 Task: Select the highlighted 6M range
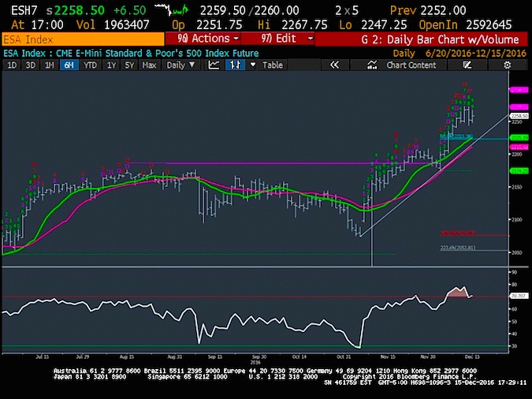pyautogui.click(x=69, y=65)
